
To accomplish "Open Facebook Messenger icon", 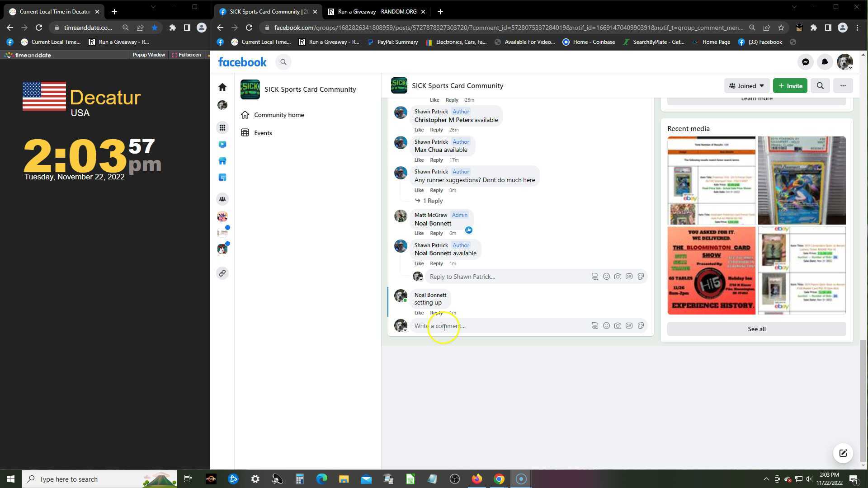I will [805, 62].
